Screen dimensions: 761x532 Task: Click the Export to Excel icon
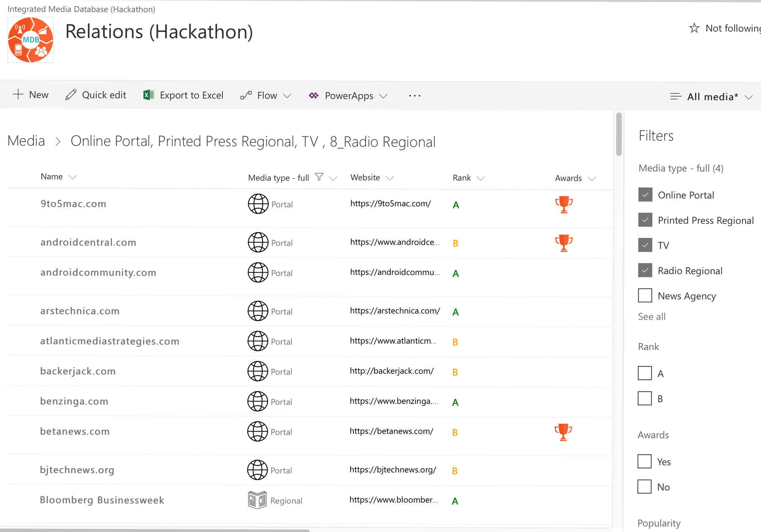(148, 95)
